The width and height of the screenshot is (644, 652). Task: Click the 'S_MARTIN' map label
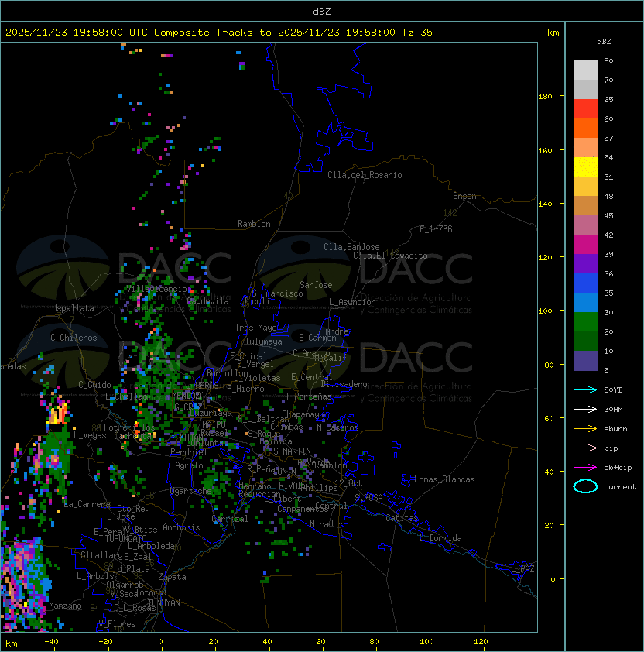coord(292,451)
